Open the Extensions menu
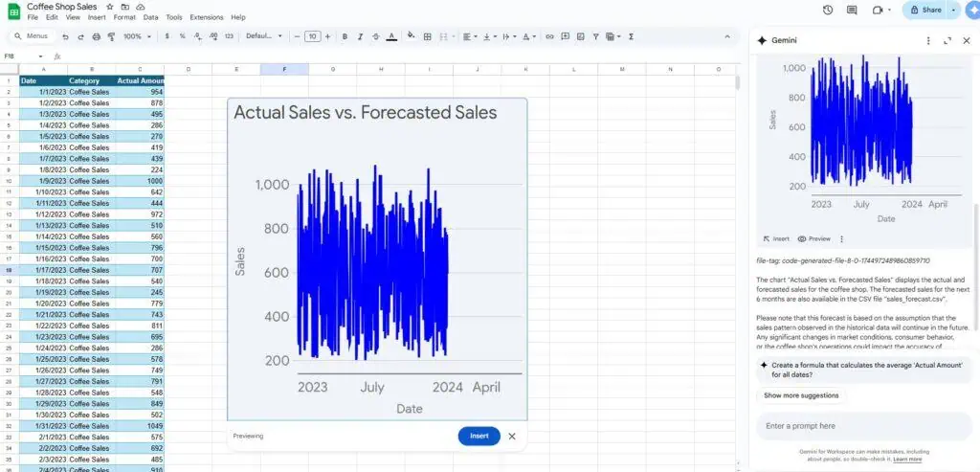 (206, 17)
